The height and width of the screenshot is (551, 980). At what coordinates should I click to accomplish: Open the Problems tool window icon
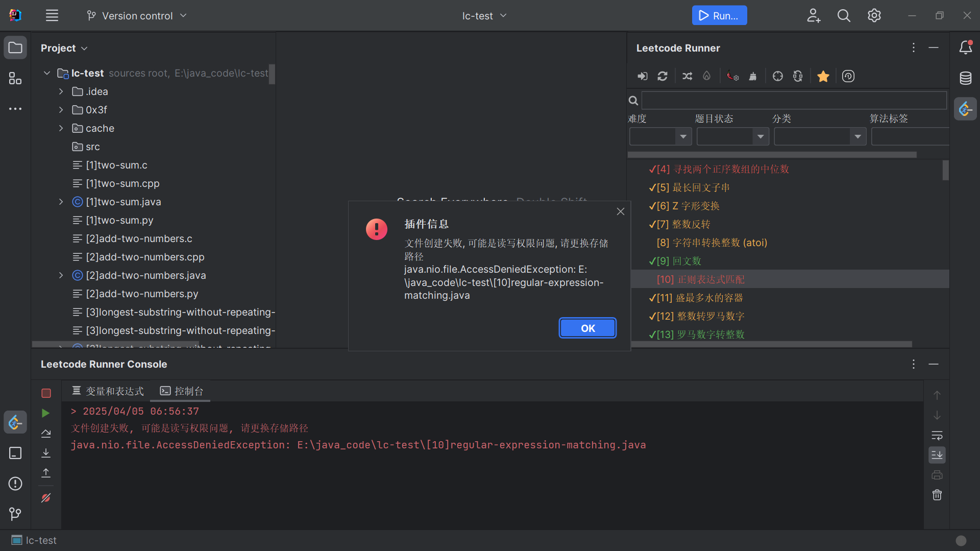click(15, 484)
